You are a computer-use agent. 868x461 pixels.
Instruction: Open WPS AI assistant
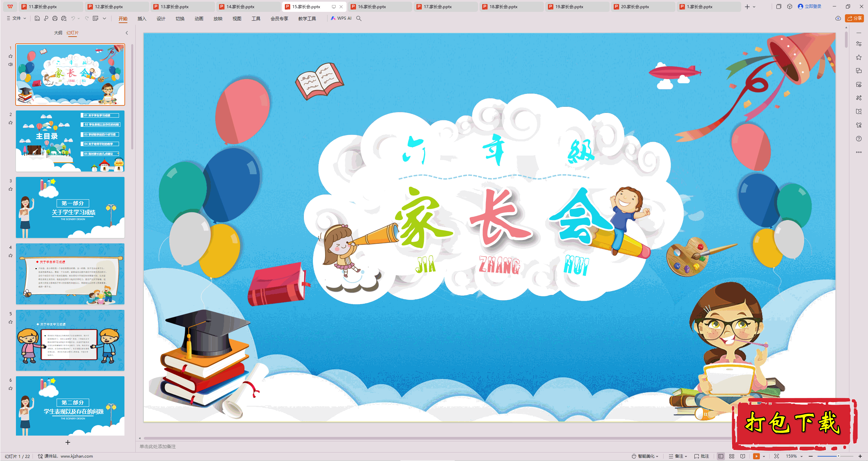coord(341,18)
